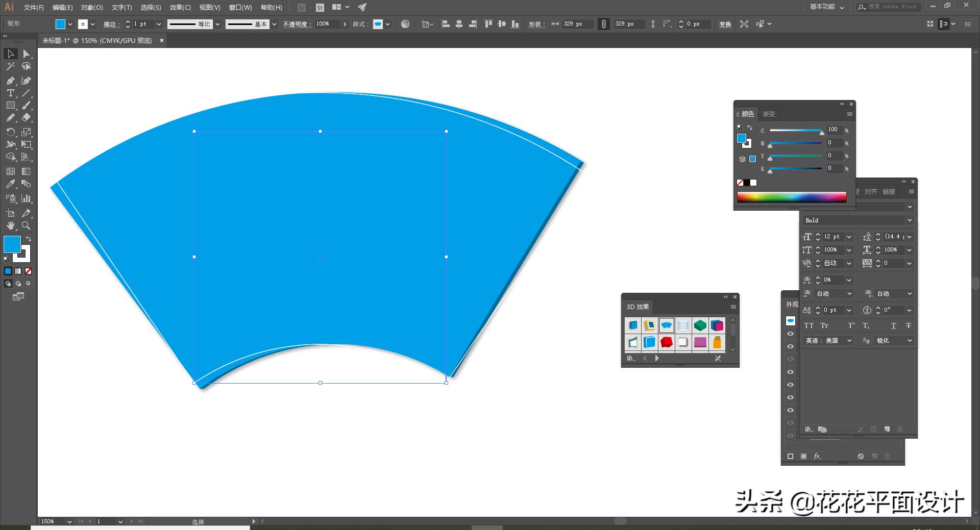
Task: Switch to the 渐变 tab
Action: click(768, 114)
